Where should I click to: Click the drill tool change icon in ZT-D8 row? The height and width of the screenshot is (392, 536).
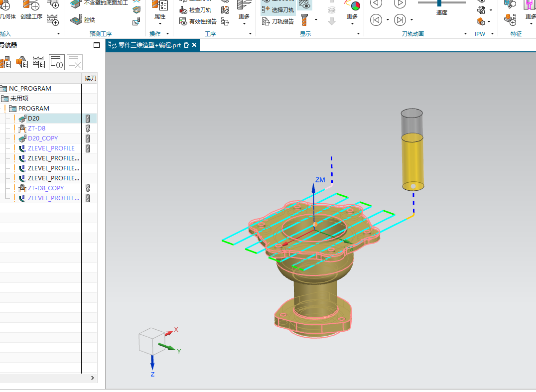point(88,128)
